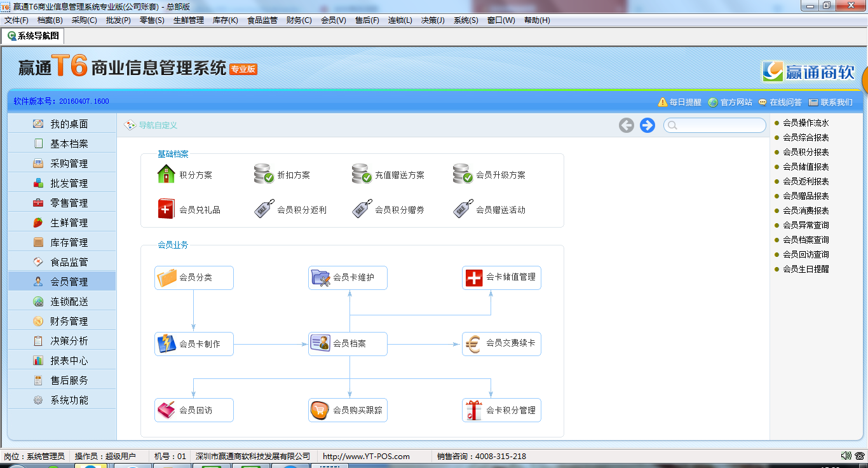868x468 pixels.
Task: Click the 会卡积分管理 gift icon
Action: (x=474, y=410)
